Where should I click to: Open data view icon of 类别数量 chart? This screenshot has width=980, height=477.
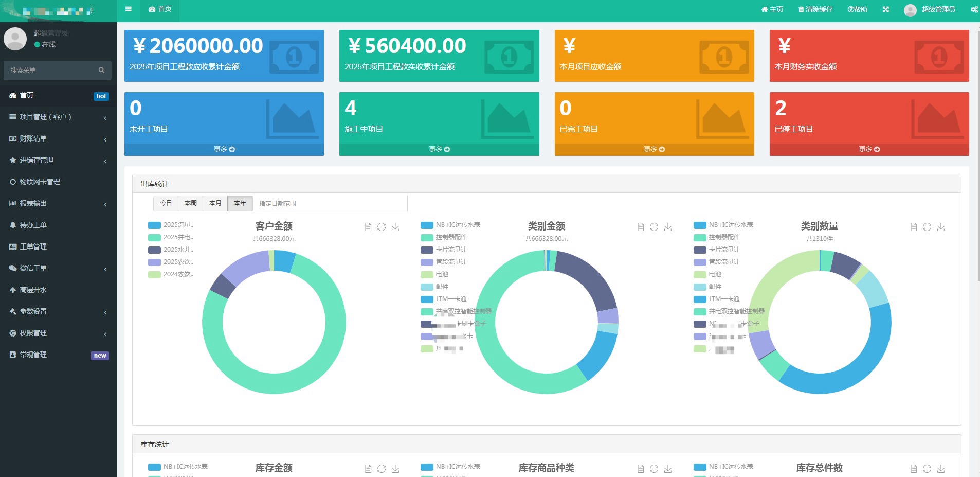tap(913, 227)
